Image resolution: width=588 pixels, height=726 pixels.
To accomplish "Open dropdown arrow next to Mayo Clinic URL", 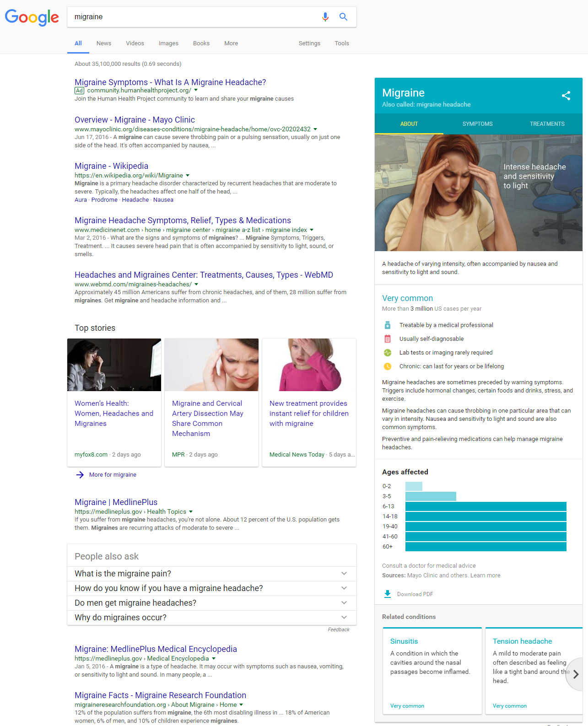I will pos(315,129).
